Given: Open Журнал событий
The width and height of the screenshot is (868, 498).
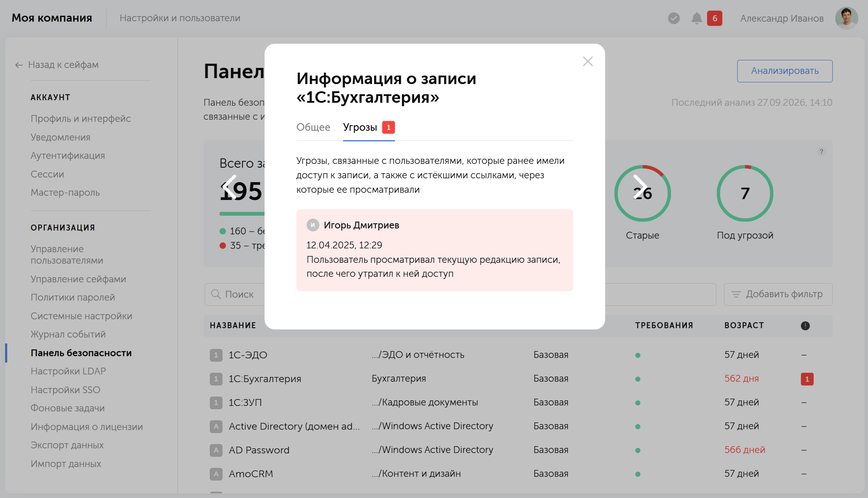Looking at the screenshot, I should 68,335.
